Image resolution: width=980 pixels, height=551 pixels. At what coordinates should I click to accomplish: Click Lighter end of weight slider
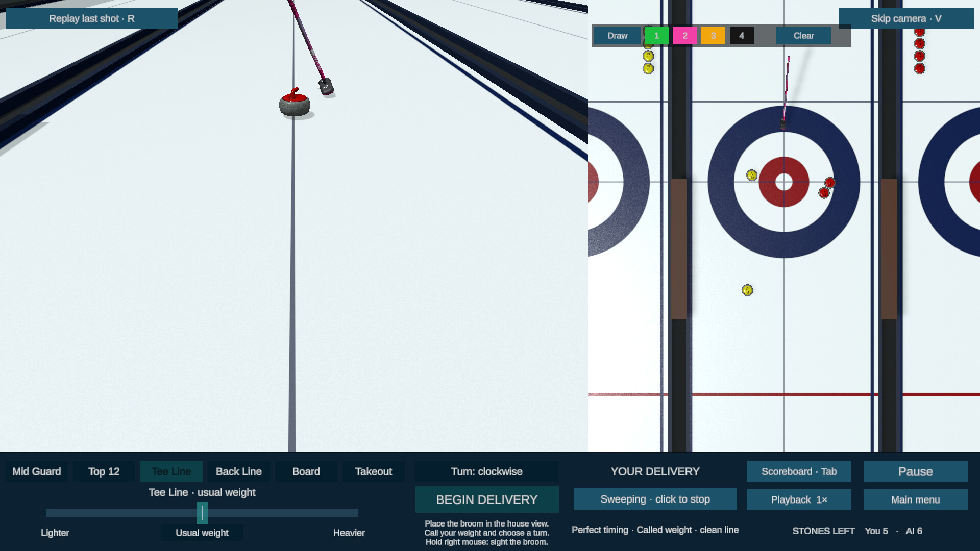click(x=55, y=533)
